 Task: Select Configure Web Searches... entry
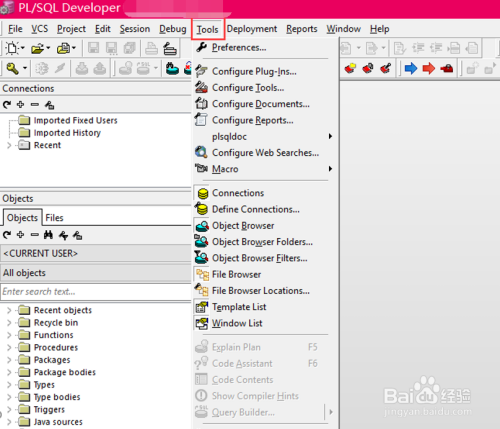click(265, 153)
